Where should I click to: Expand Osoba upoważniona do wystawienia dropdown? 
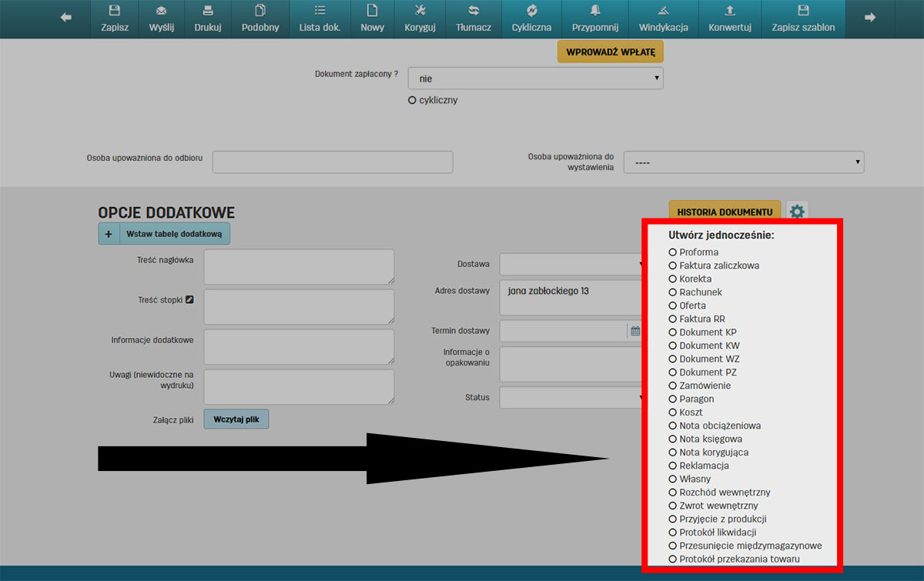(x=743, y=162)
